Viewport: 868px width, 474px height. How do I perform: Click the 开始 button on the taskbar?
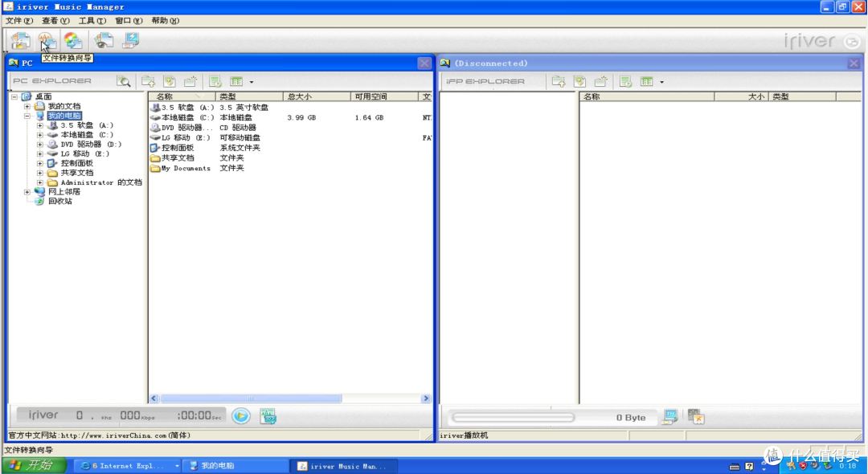[x=32, y=466]
